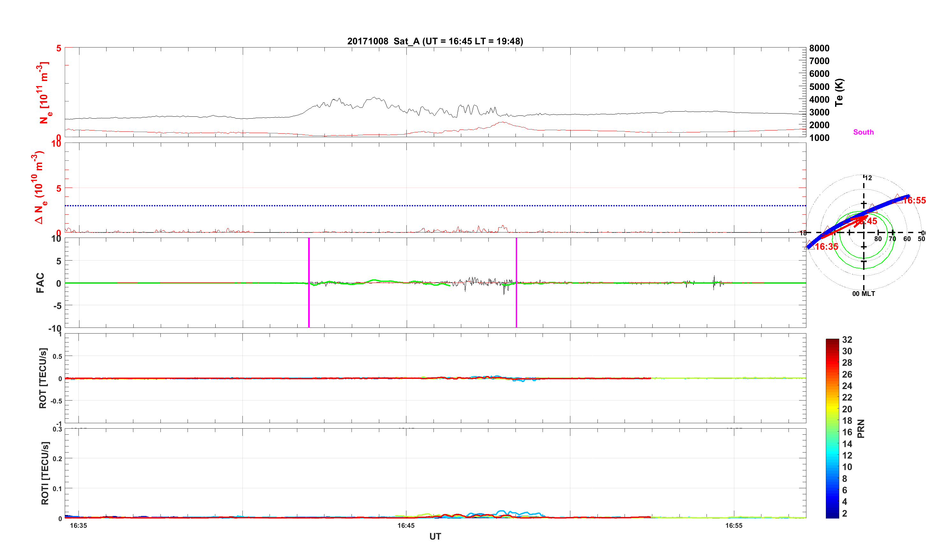Click the blue dotted threshold line
Screen dimensions: 926x560
pos(435,206)
